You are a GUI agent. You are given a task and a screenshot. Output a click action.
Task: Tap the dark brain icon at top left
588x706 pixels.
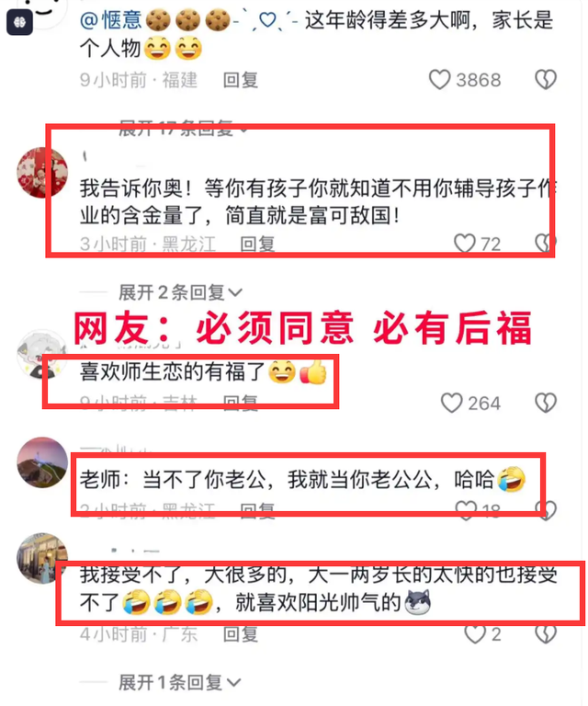(19, 22)
